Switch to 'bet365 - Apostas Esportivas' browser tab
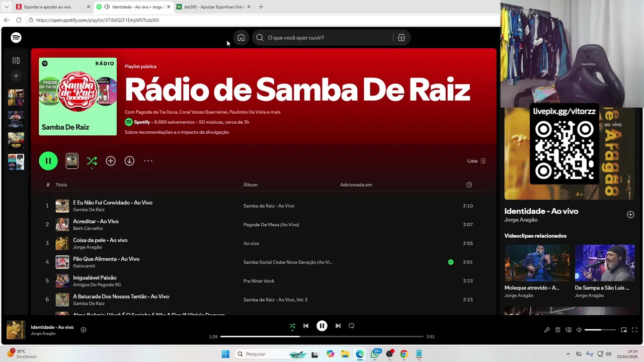The image size is (644, 362). point(212,7)
